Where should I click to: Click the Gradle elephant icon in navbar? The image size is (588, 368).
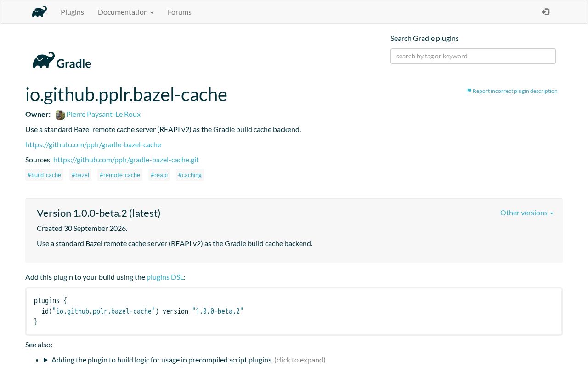click(40, 12)
